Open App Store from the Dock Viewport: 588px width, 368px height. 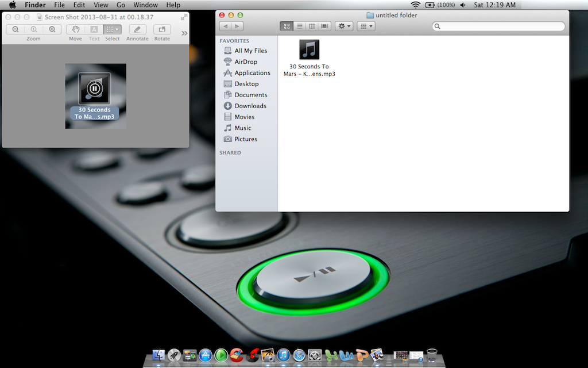[x=206, y=355]
